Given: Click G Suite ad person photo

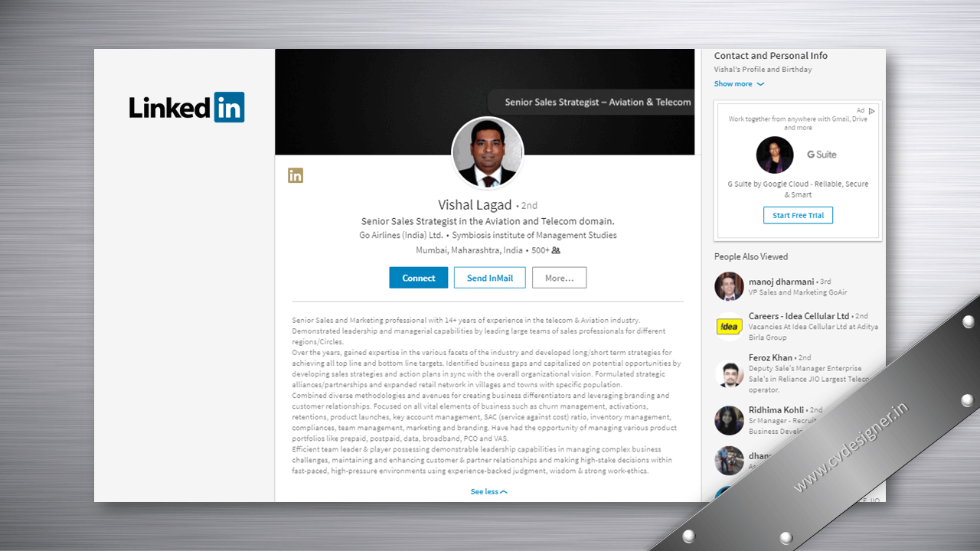Looking at the screenshot, I should (775, 155).
